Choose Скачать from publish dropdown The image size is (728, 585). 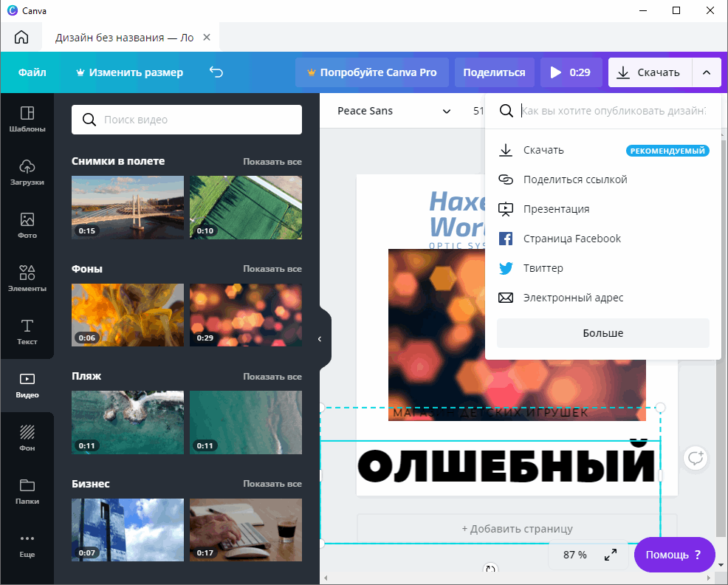(603, 150)
